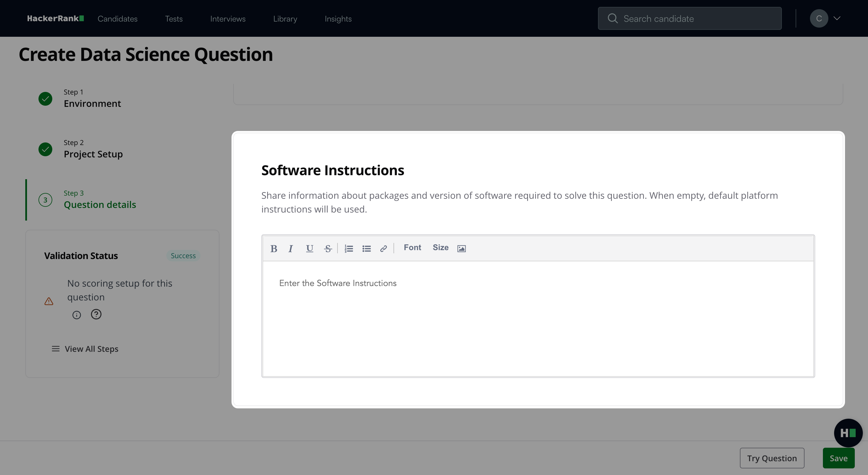The image size is (868, 475).
Task: Toggle bold formatting in editor toolbar
Action: [274, 249]
